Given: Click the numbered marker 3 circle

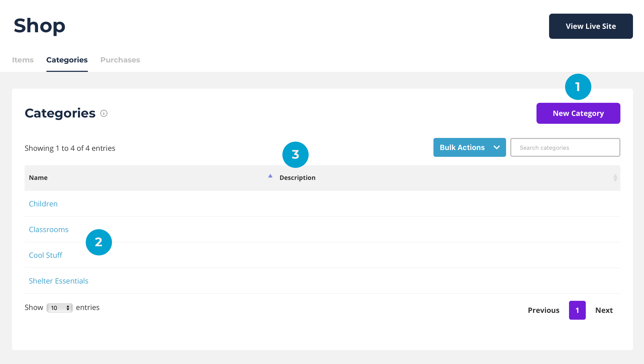Looking at the screenshot, I should pos(295,155).
